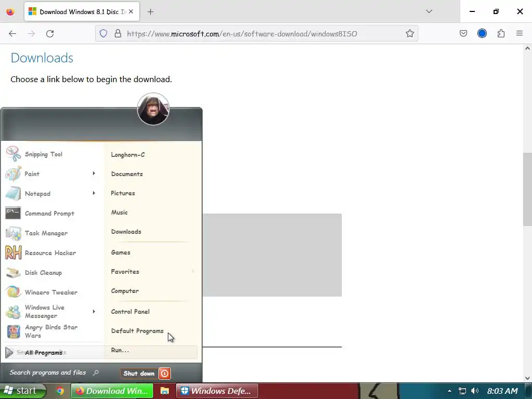The image size is (532, 399).
Task: Launch Angry Birds Star Wars
Action: click(51, 331)
